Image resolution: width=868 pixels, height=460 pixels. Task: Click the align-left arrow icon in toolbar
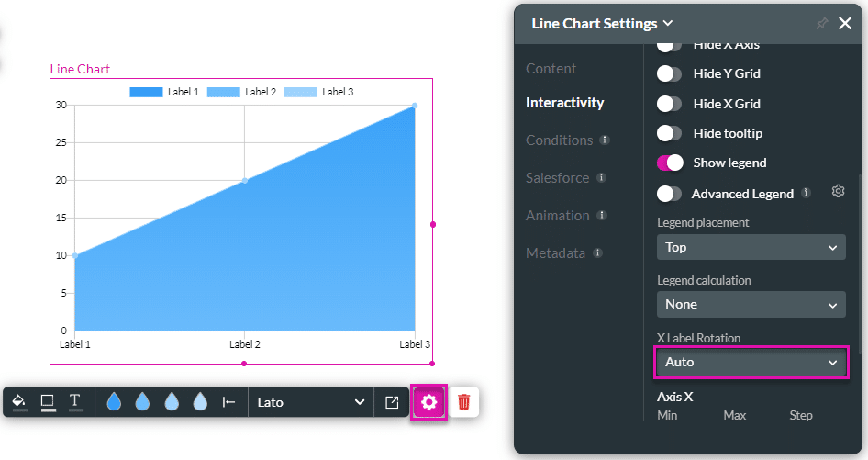coord(229,402)
